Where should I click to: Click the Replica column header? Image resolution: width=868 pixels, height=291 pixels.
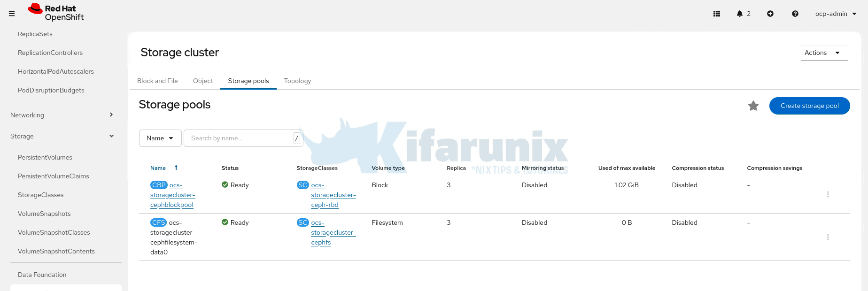(x=457, y=168)
